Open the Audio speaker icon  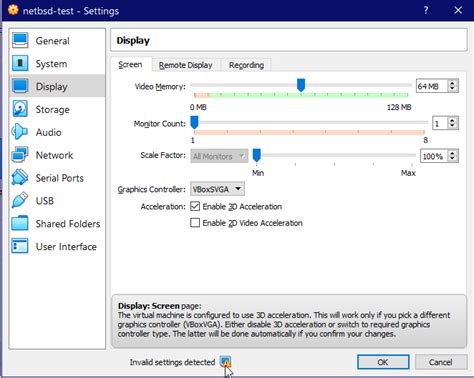19,132
